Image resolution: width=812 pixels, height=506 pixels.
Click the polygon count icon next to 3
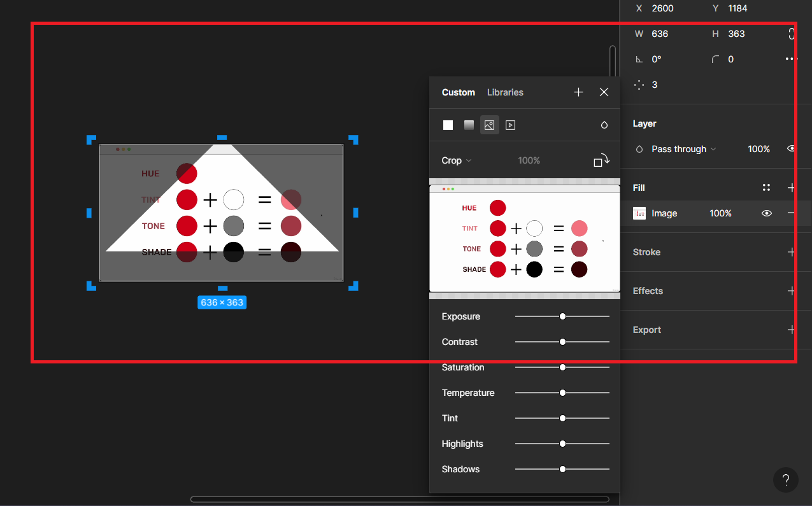coord(639,85)
